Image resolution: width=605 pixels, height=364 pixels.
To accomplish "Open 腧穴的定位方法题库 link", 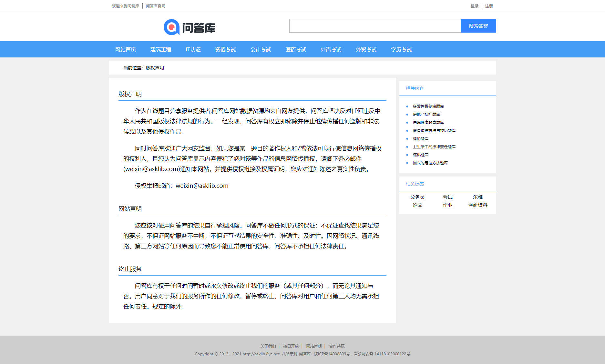I will coord(430,163).
